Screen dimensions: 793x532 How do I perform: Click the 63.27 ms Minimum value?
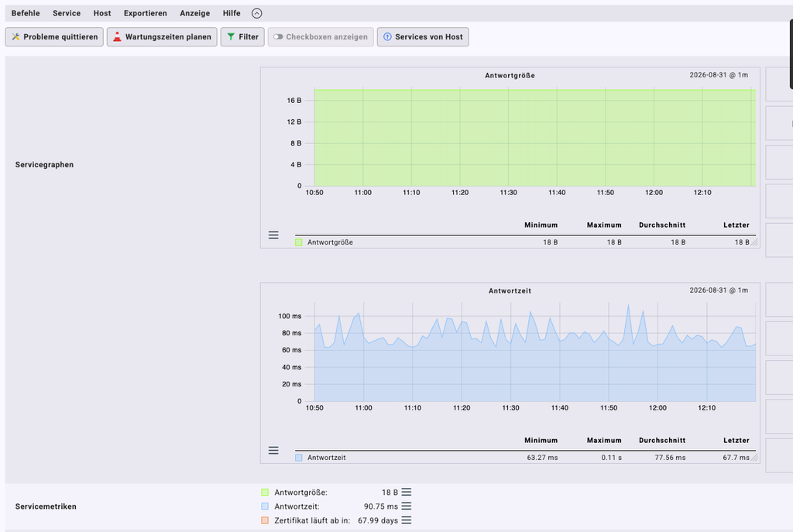click(542, 458)
